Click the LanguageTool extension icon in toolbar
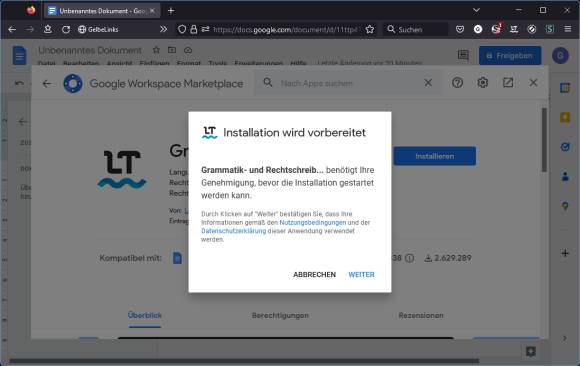The width and height of the screenshot is (580, 366). click(514, 29)
